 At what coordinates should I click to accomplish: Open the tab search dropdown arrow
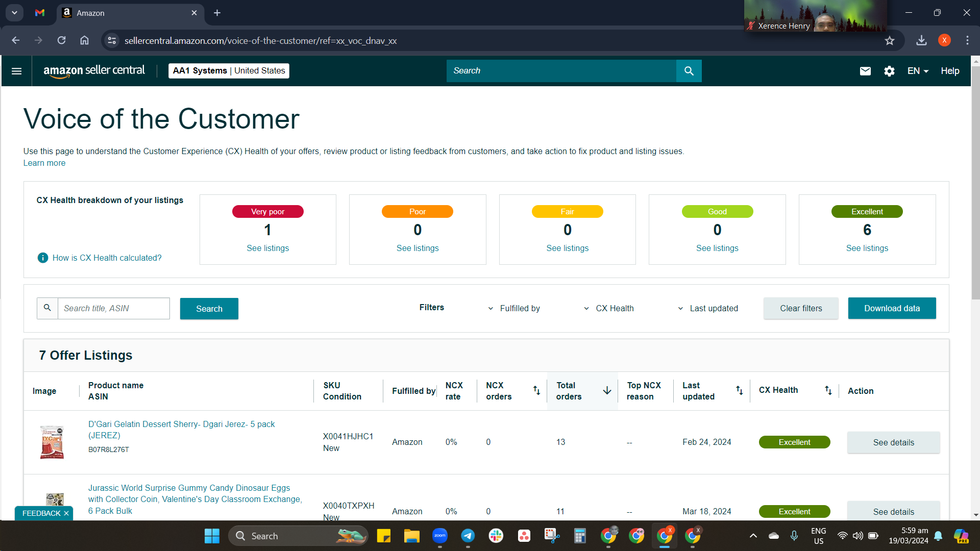(14, 13)
